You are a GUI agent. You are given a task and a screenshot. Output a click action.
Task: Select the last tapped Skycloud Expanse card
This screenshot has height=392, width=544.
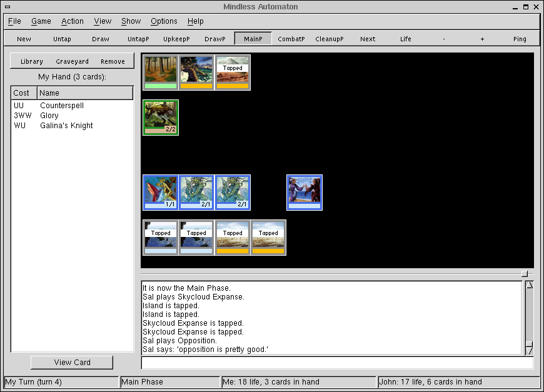pos(268,237)
